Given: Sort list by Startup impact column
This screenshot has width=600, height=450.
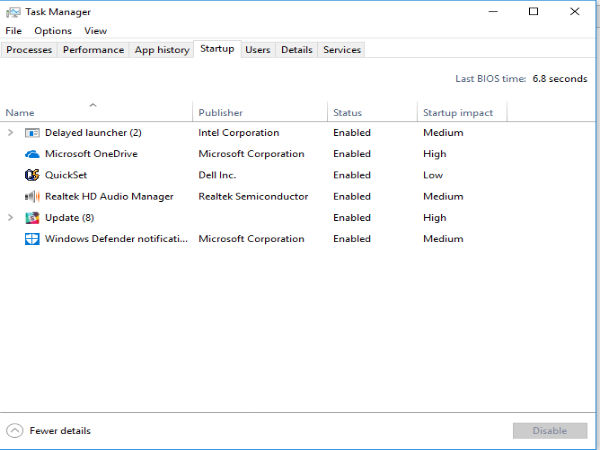Looking at the screenshot, I should [458, 113].
